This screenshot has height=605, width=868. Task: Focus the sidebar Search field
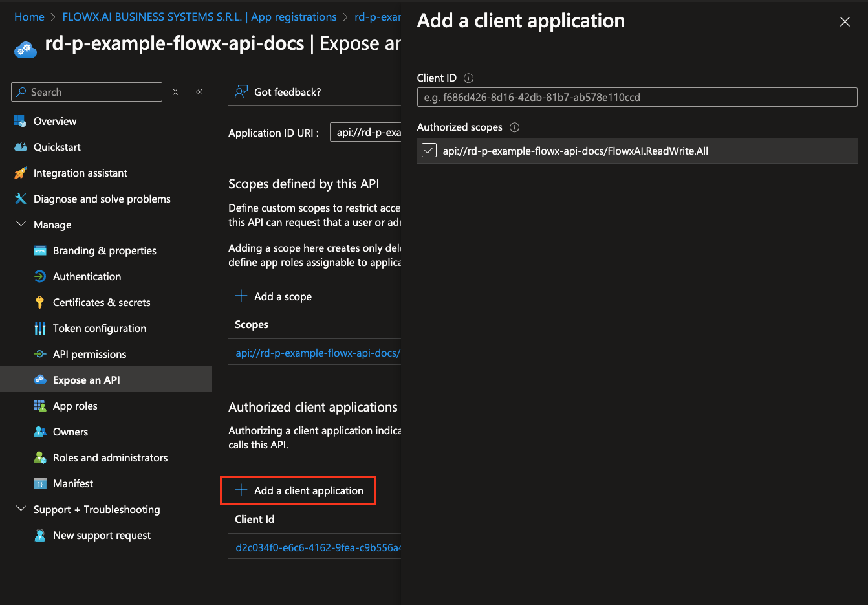pyautogui.click(x=87, y=92)
